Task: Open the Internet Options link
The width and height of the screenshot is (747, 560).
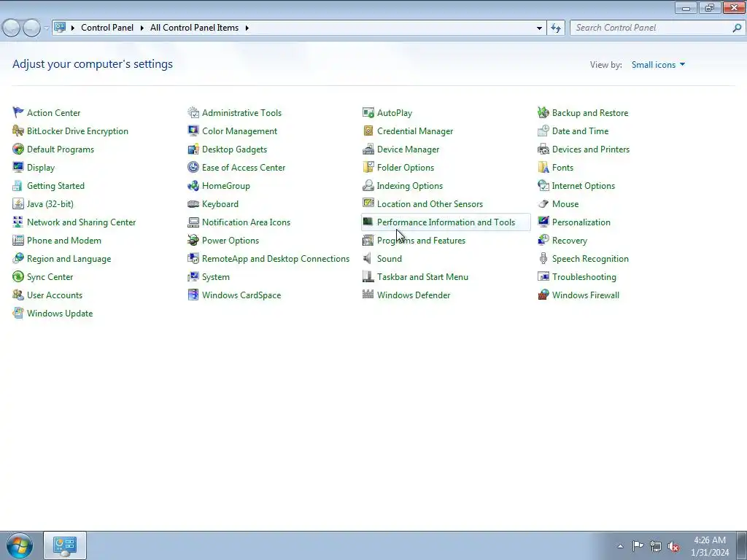Action: (x=583, y=186)
